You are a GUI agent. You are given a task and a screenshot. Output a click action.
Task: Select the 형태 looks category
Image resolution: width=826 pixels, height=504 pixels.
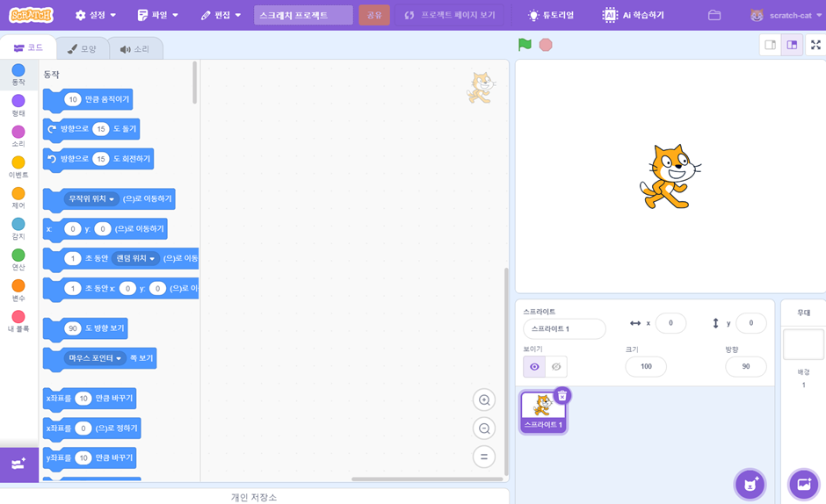click(x=18, y=105)
